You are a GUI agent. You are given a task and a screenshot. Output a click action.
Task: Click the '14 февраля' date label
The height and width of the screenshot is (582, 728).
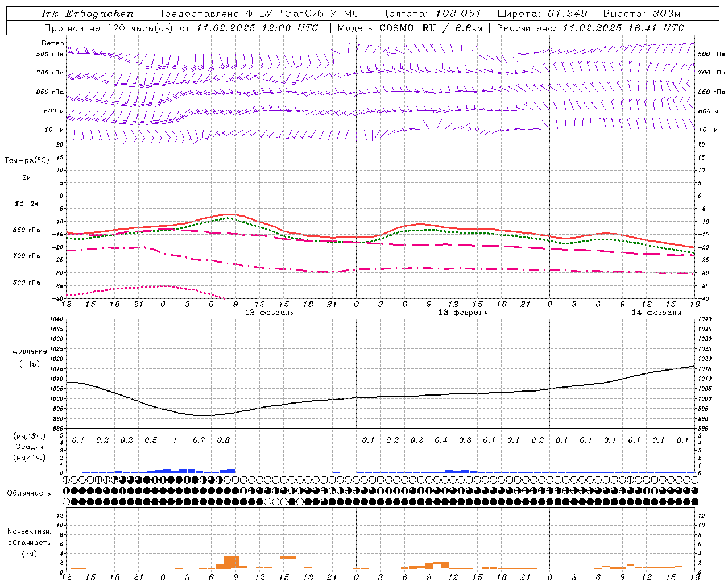click(656, 313)
